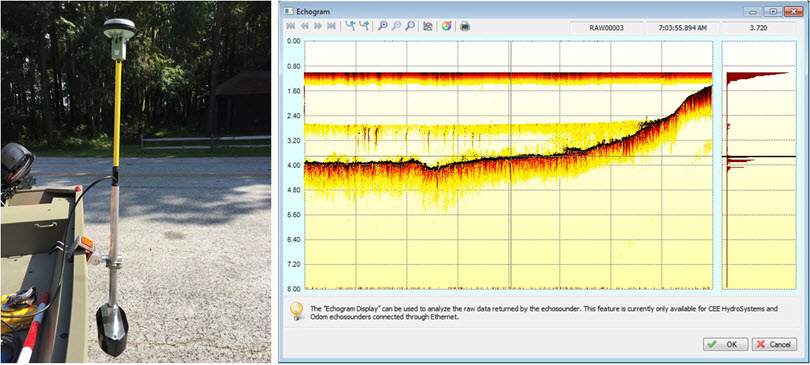Confirm the dialog with OK button

(725, 344)
